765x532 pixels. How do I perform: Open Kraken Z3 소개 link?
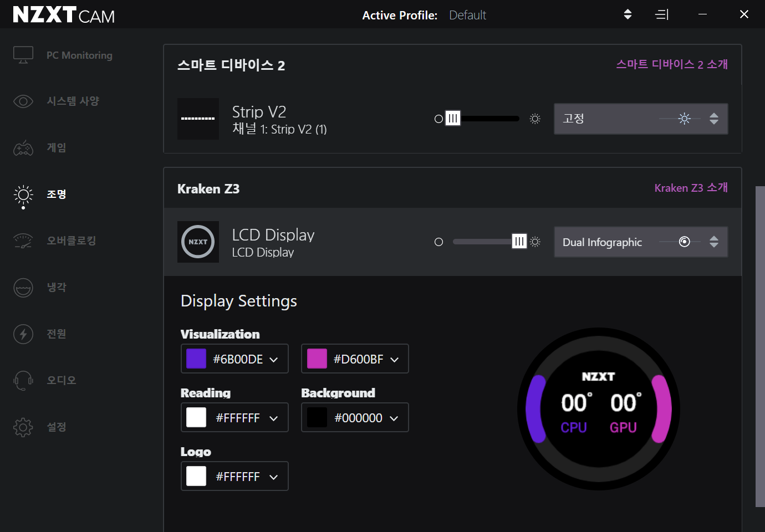pos(691,188)
